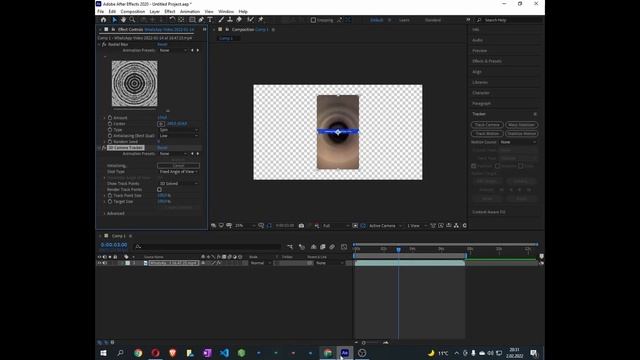Select the Brush tool

point(221,20)
